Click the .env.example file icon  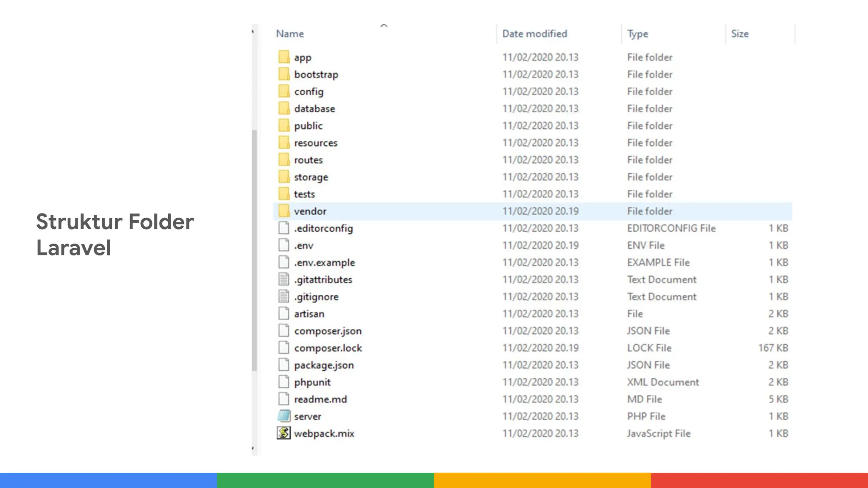(x=284, y=262)
